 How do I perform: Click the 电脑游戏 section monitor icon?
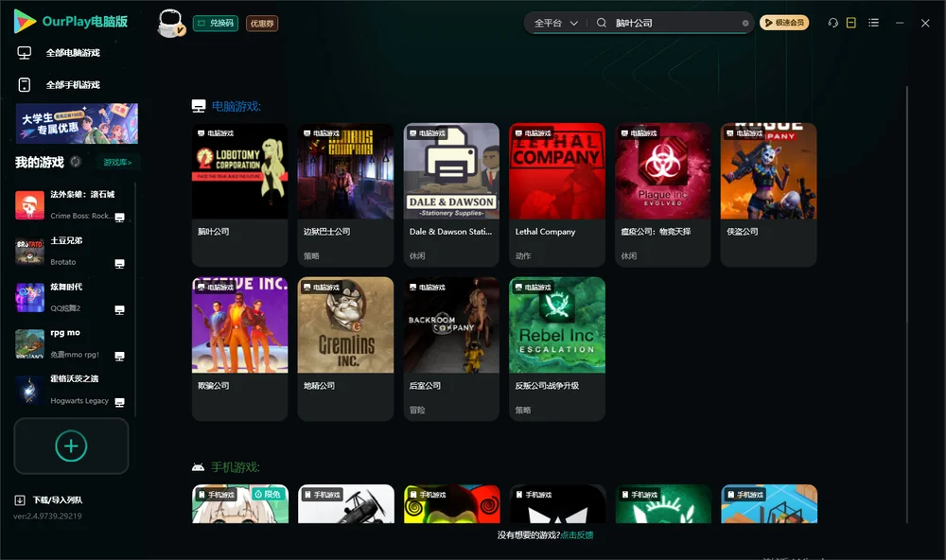click(199, 106)
